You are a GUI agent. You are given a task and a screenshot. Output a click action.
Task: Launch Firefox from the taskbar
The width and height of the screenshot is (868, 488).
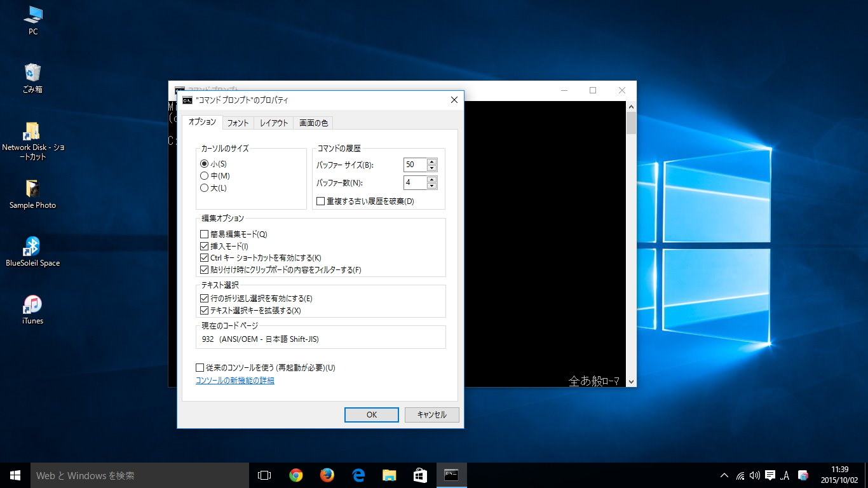point(327,475)
